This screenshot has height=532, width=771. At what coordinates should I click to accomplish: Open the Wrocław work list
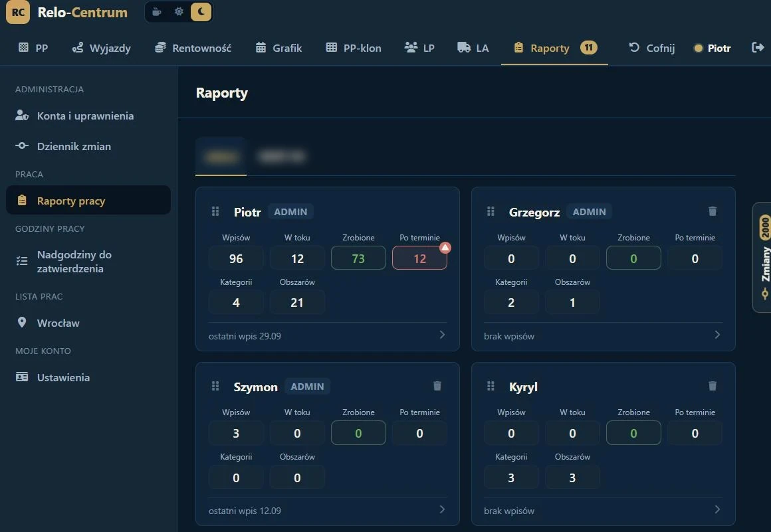(x=88, y=323)
